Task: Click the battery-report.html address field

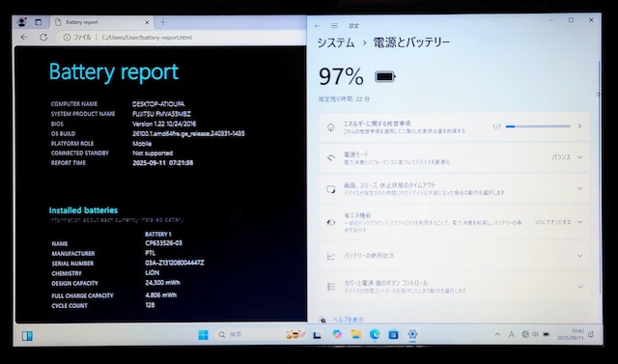Action: click(x=147, y=38)
